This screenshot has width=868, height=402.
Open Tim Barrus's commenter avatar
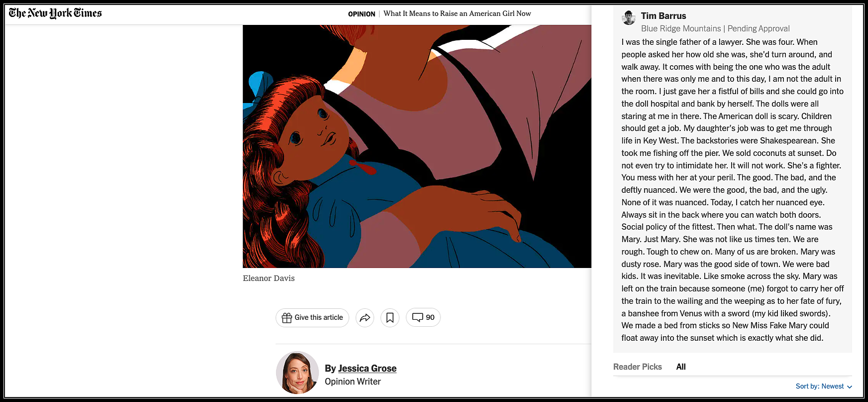pos(629,18)
